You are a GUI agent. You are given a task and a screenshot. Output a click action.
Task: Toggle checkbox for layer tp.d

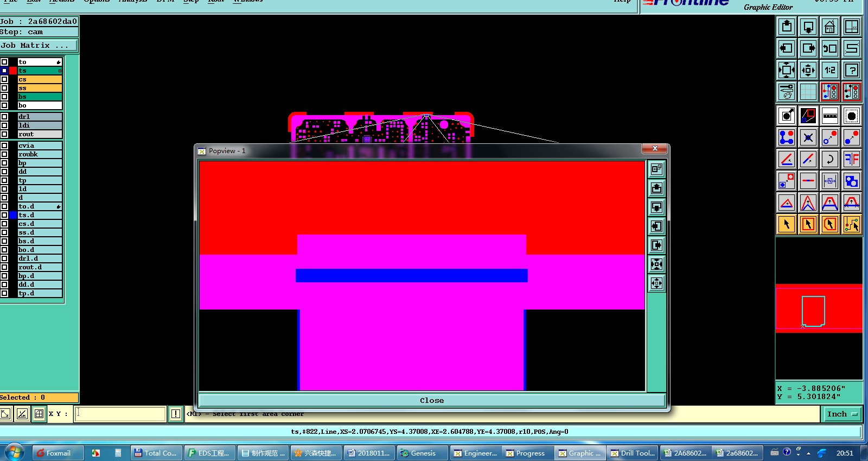click(x=4, y=293)
